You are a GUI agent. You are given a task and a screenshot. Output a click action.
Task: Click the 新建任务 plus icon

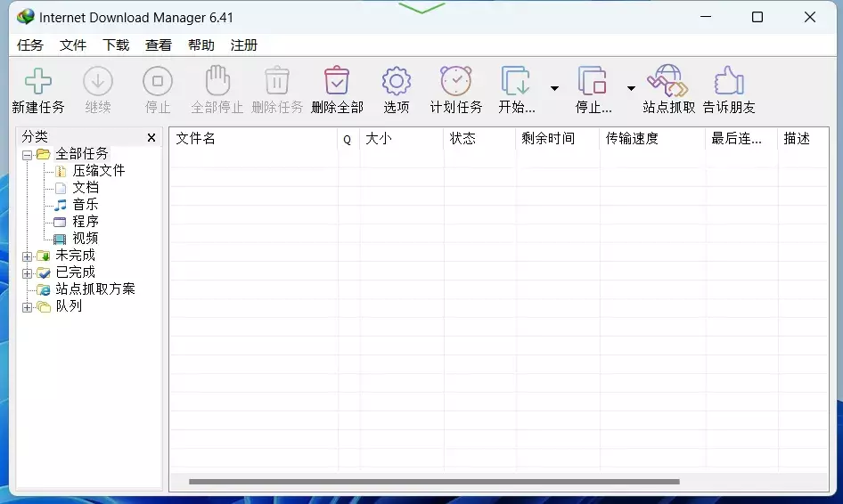38,81
